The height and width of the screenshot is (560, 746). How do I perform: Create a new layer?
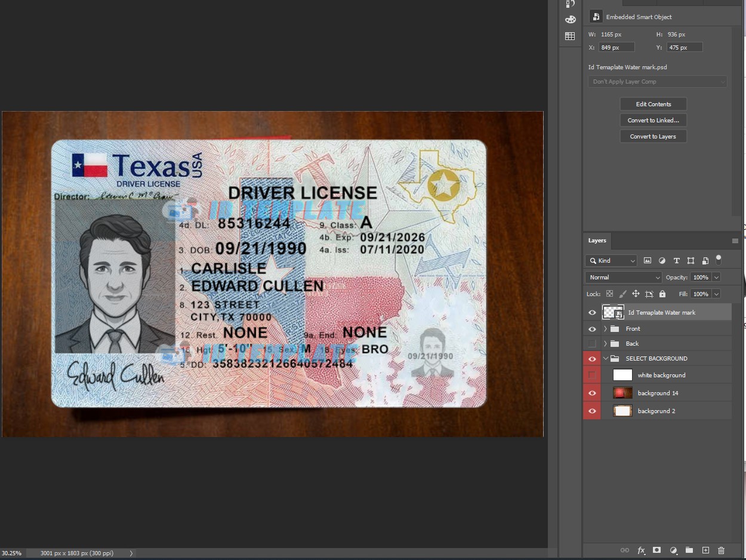(705, 550)
